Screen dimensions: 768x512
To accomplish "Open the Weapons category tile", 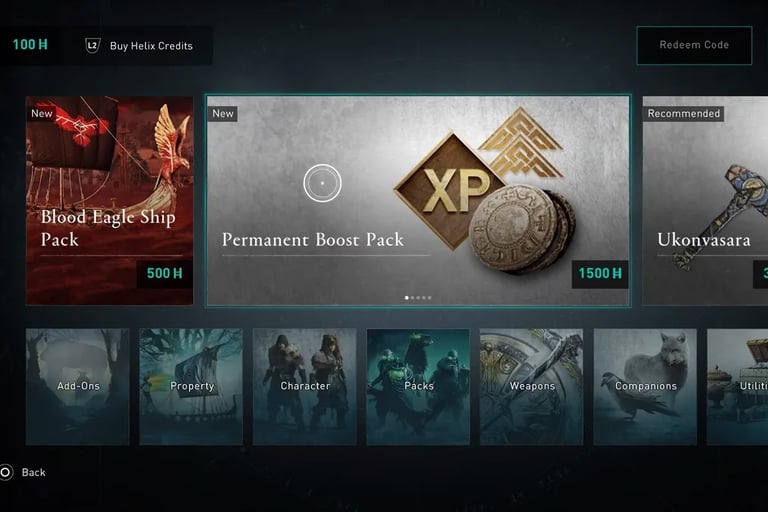I will [x=531, y=387].
